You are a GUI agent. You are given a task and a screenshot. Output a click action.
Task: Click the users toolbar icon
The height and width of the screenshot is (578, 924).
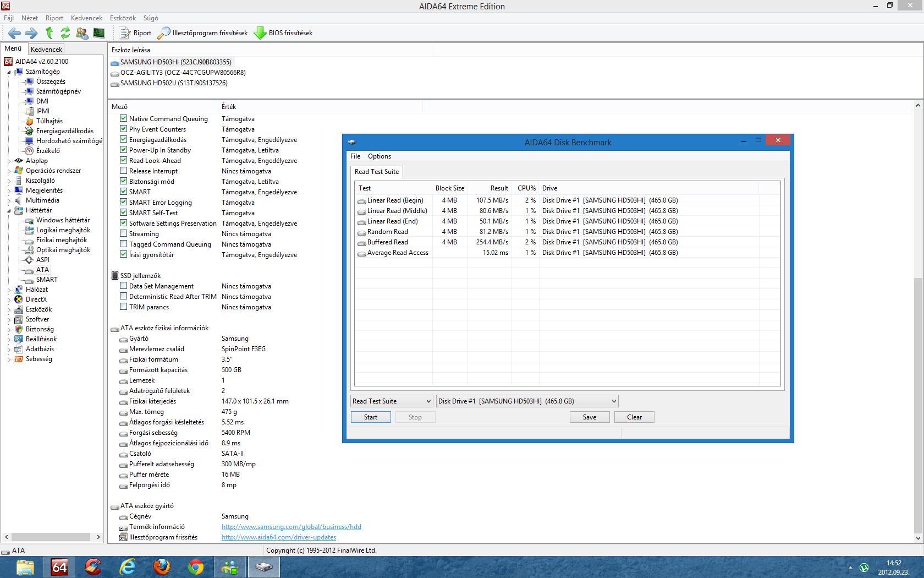[82, 33]
